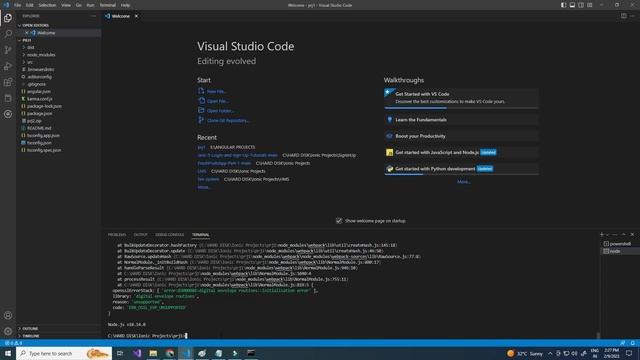Open the Search view in activity bar
Viewport: 640px width, 360px height.
[x=8, y=33]
